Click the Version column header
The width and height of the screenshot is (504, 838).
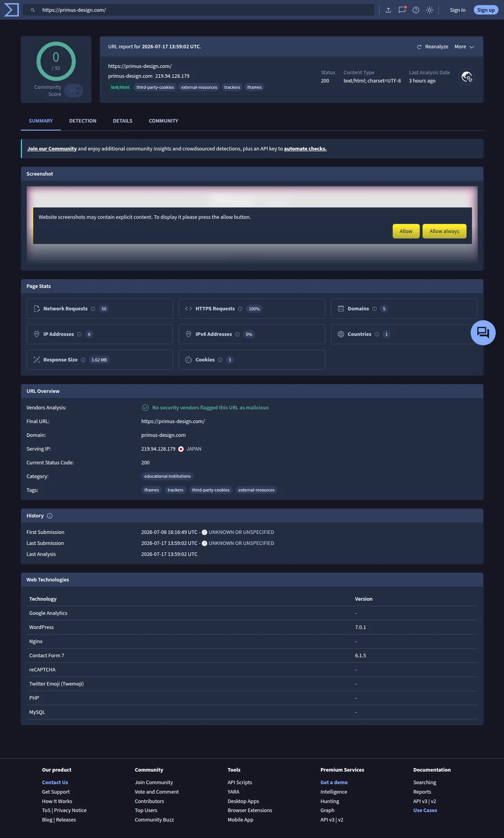(364, 599)
